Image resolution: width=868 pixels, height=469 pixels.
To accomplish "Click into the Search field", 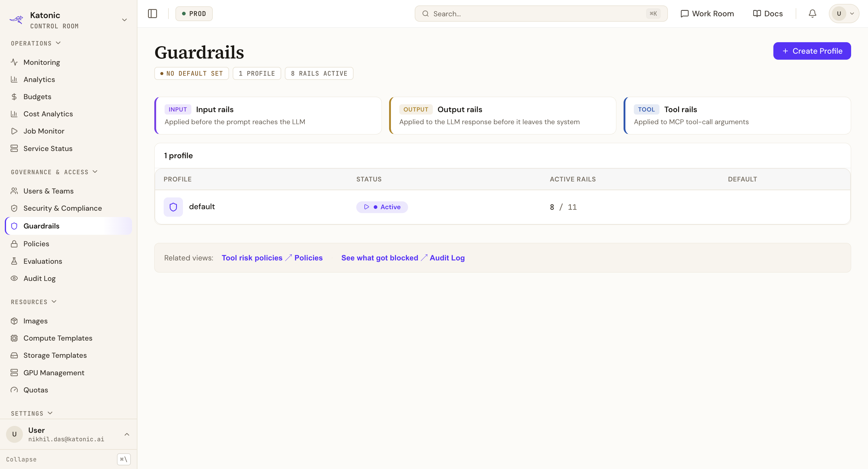I will pyautogui.click(x=541, y=14).
